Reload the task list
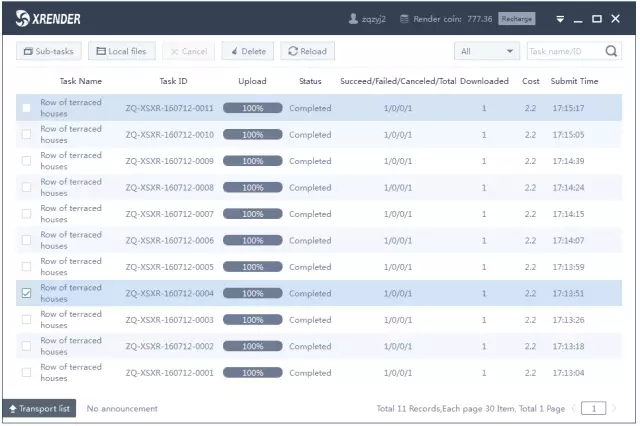 pyautogui.click(x=307, y=51)
